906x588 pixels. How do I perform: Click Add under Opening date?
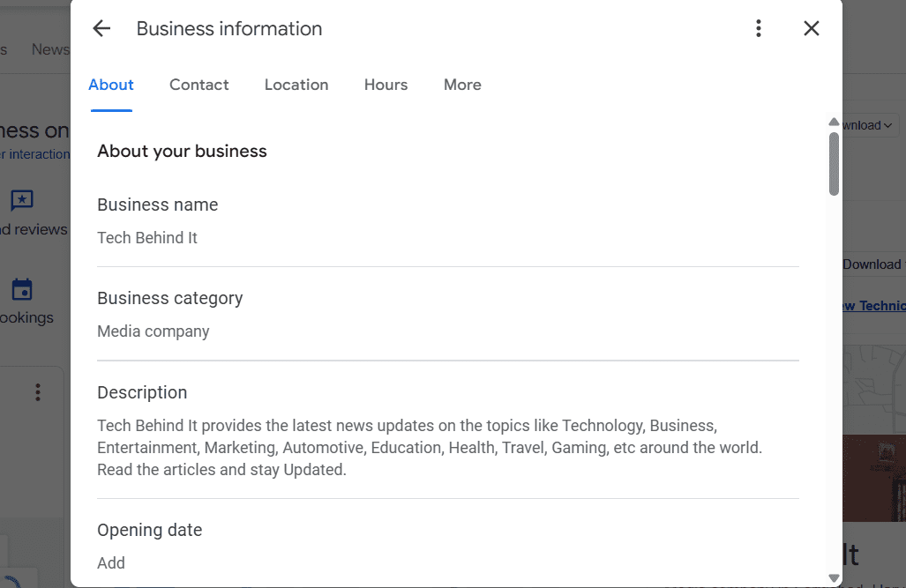(x=110, y=562)
